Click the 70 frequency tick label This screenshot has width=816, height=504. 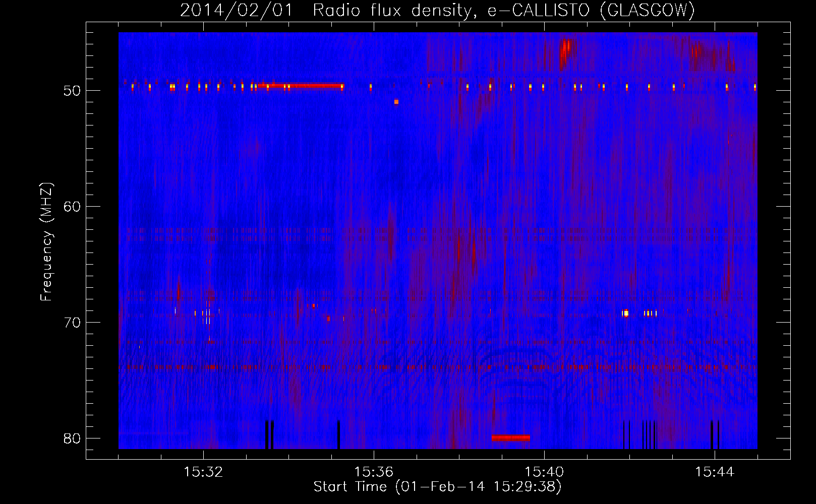72,323
